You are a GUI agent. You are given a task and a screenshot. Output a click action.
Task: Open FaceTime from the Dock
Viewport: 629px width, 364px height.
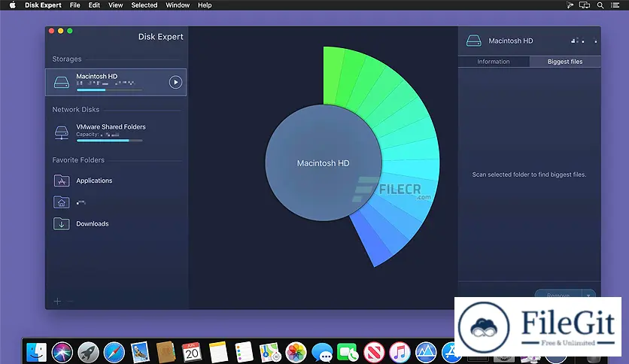pyautogui.click(x=348, y=353)
